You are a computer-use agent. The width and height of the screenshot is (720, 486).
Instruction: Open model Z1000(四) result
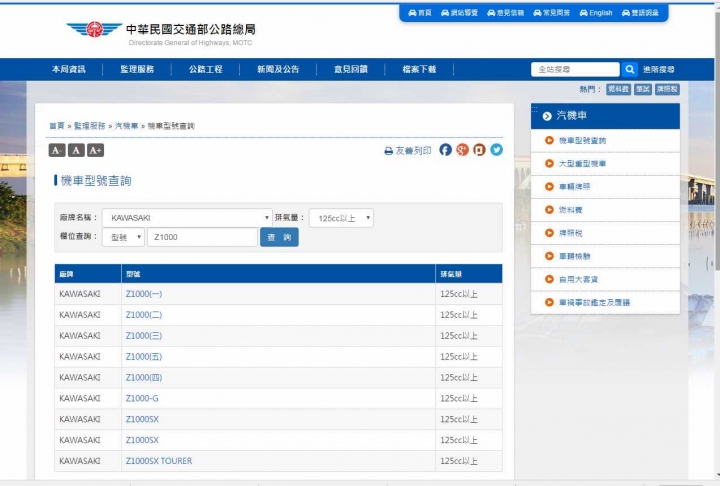[x=144, y=378]
